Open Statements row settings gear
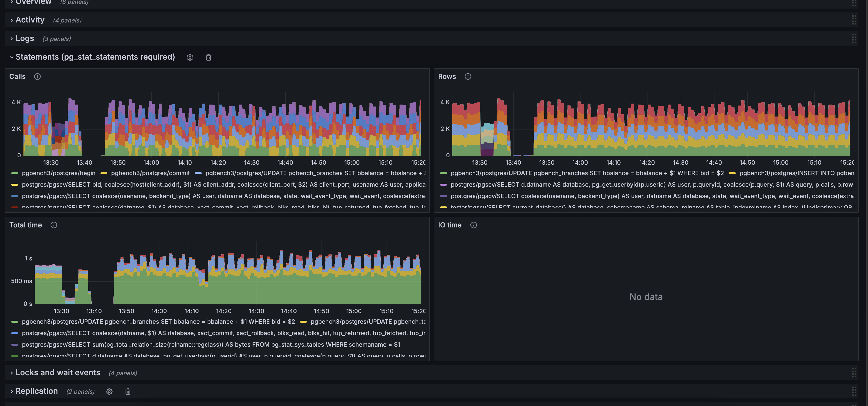 190,58
